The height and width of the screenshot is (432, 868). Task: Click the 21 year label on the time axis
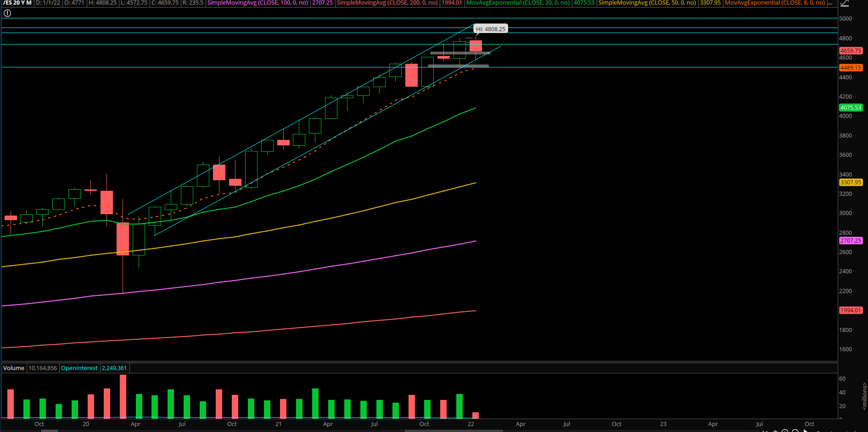coord(279,424)
